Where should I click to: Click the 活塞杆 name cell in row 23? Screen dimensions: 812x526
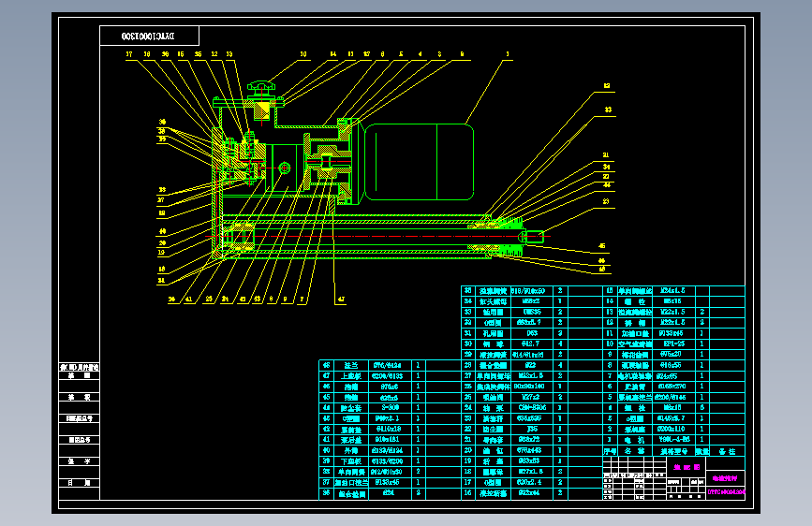coord(493,418)
